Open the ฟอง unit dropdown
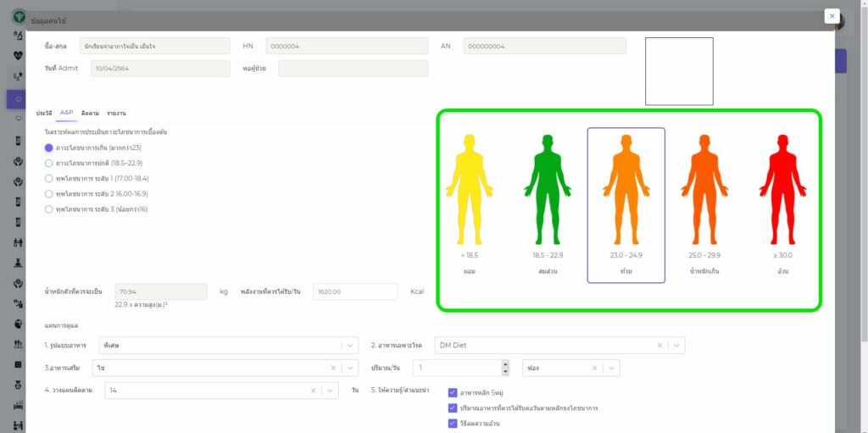868x433 pixels. [x=610, y=368]
